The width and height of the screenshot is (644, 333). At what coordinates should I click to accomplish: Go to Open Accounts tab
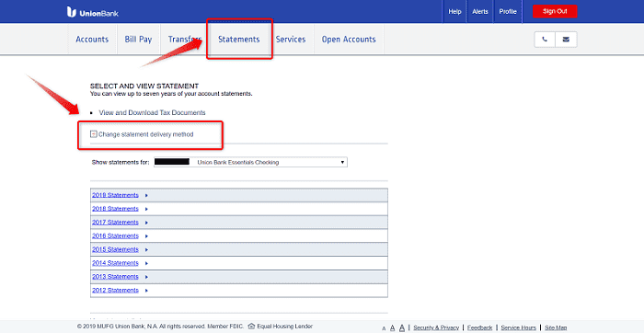point(349,40)
